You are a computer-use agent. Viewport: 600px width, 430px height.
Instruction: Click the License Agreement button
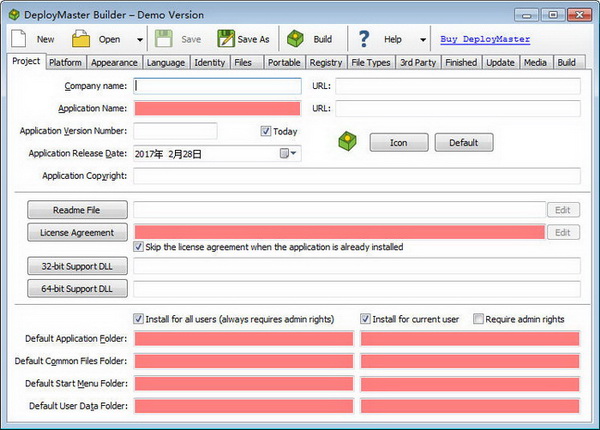tap(77, 233)
